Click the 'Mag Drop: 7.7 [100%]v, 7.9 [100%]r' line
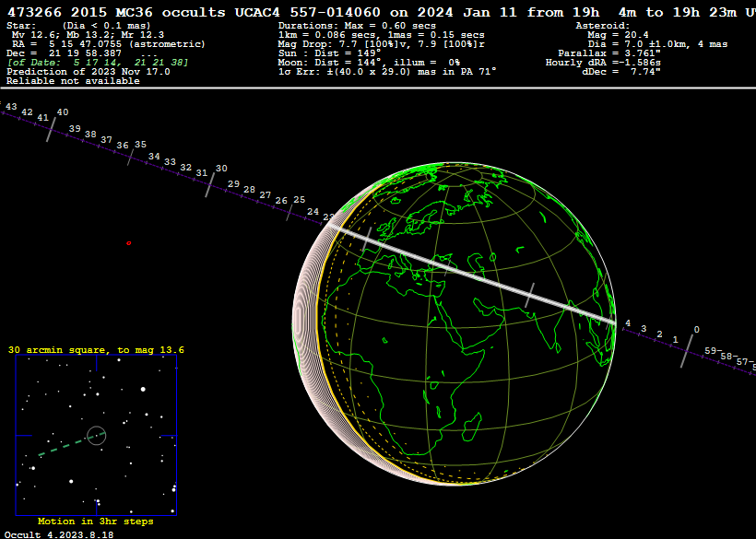This screenshot has height=539, width=756. pos(381,44)
